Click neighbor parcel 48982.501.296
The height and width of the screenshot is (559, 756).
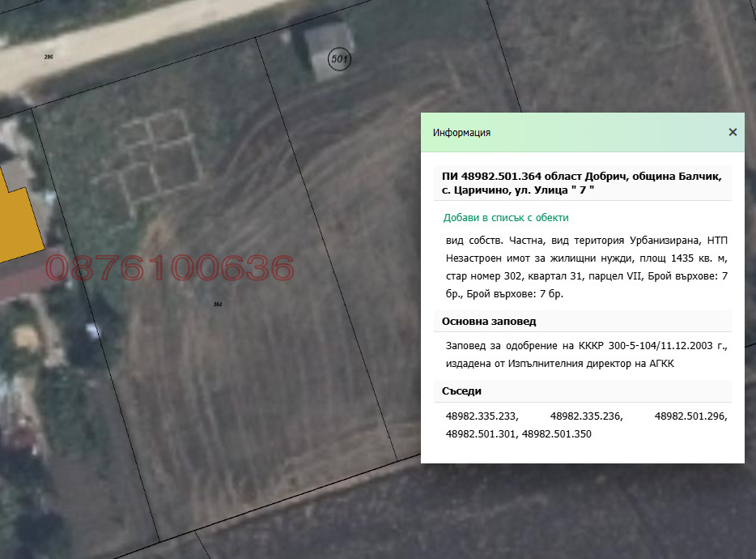click(x=691, y=416)
